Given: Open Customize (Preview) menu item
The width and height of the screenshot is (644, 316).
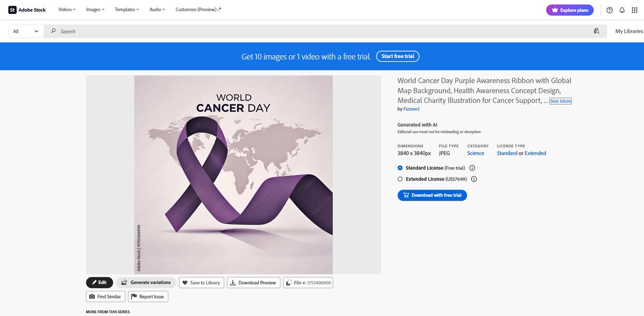Looking at the screenshot, I should [x=198, y=10].
